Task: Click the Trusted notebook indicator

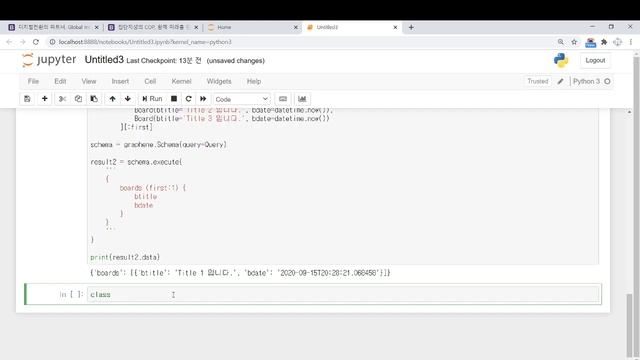Action: pos(538,81)
